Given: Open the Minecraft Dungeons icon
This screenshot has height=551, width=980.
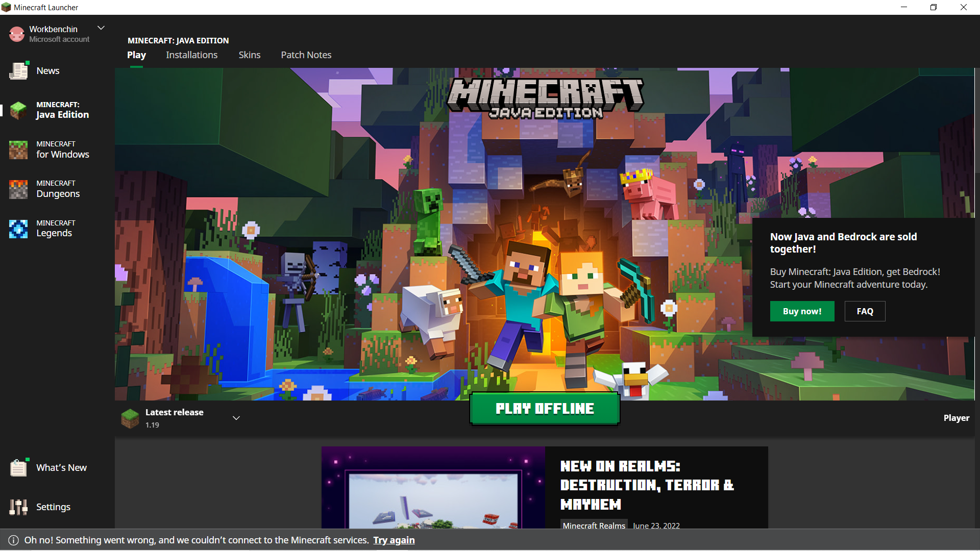Looking at the screenshot, I should click(18, 189).
